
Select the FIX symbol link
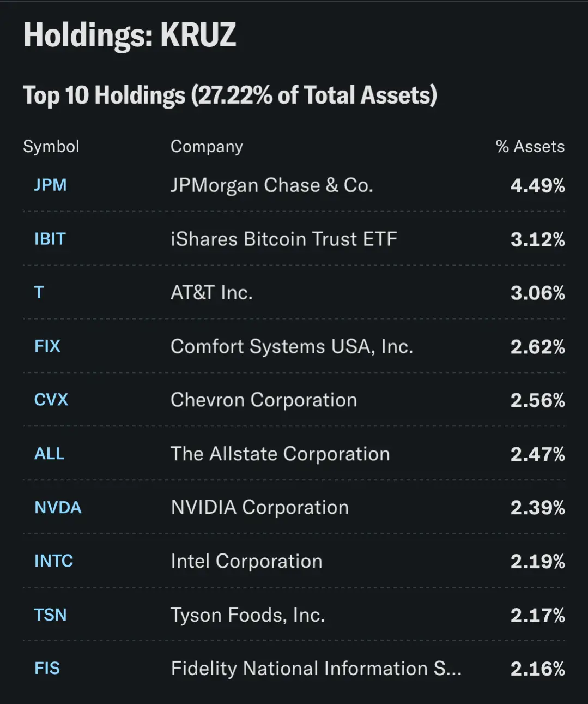pyautogui.click(x=47, y=346)
